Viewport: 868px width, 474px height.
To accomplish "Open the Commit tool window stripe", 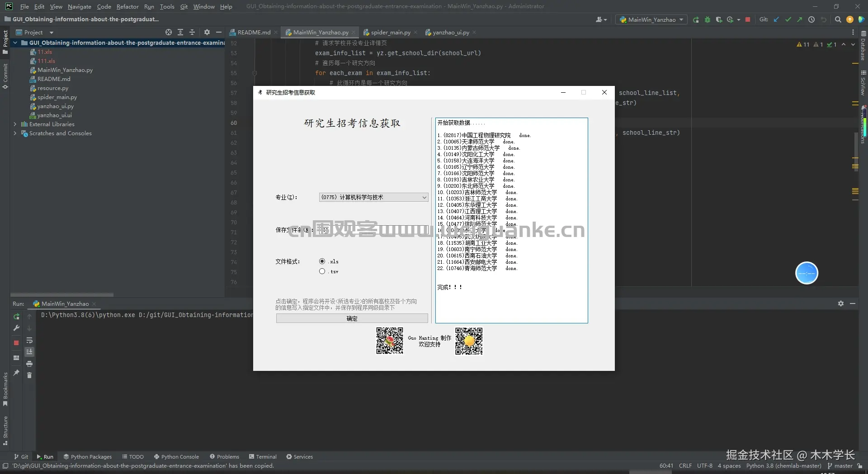I will coord(5,76).
